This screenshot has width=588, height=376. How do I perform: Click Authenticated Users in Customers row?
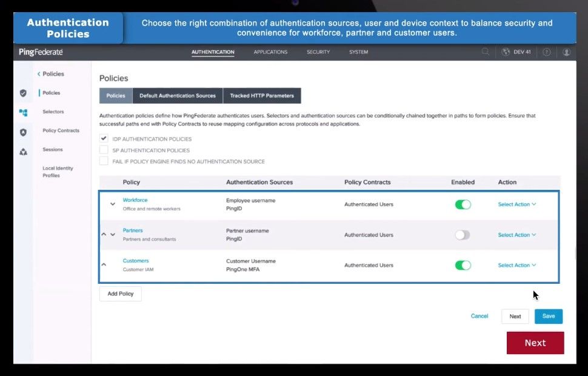coord(369,265)
